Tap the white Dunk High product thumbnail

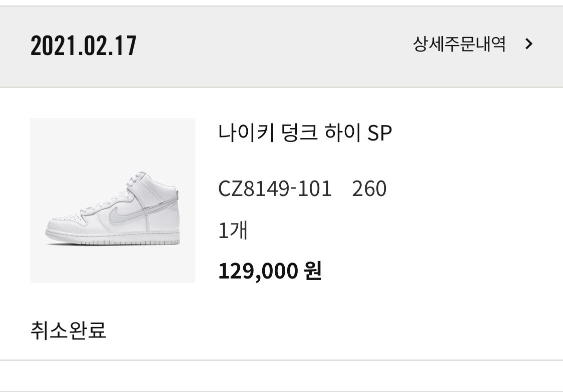[x=113, y=200]
